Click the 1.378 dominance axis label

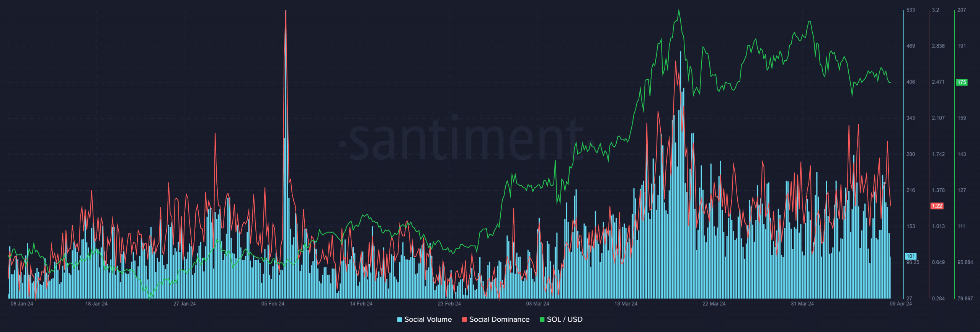pos(938,190)
